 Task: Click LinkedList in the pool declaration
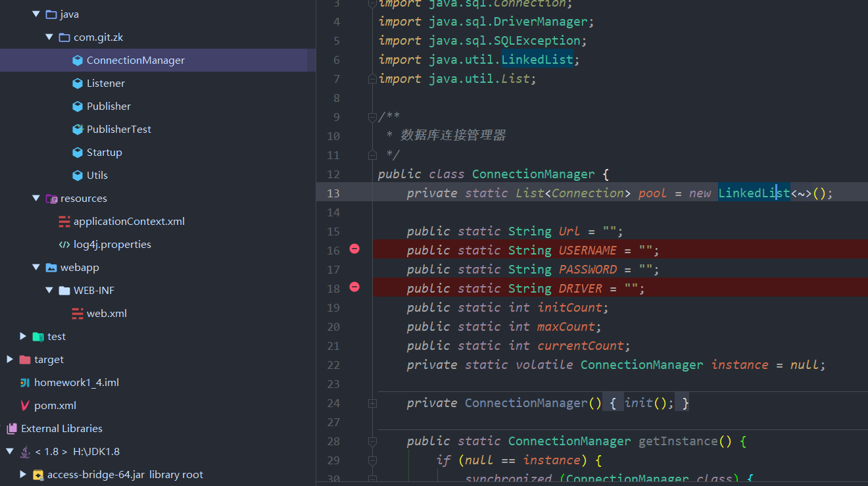pyautogui.click(x=754, y=193)
